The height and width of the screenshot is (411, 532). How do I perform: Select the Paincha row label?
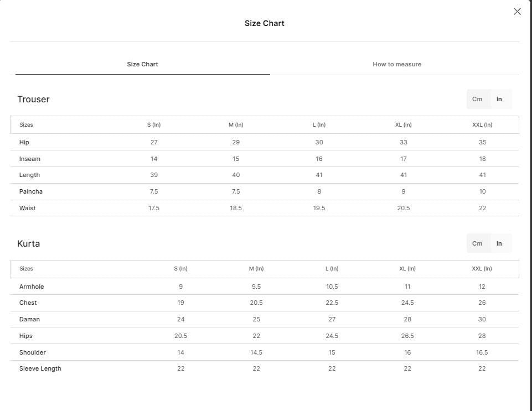click(31, 191)
